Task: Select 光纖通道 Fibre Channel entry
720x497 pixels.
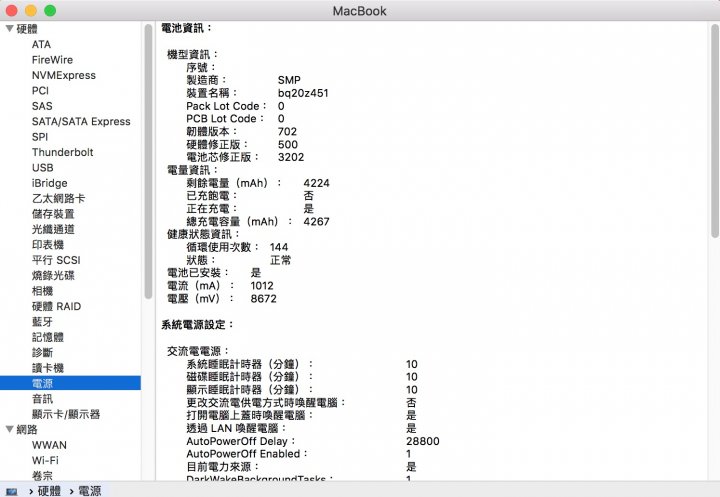Action: click(x=53, y=229)
